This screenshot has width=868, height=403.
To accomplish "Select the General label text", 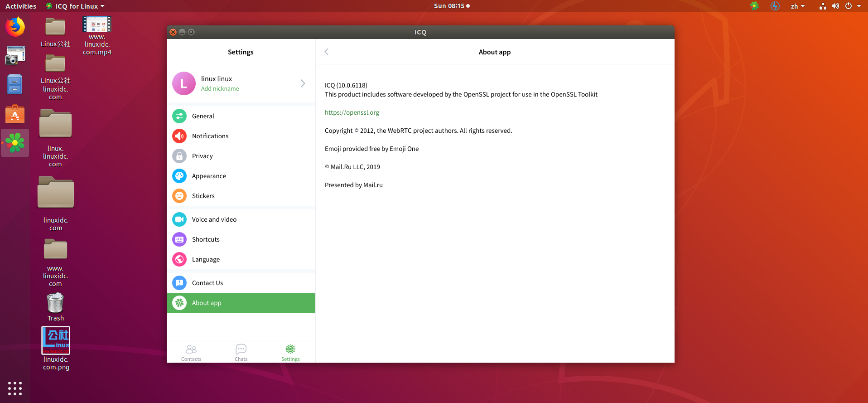I will [203, 116].
